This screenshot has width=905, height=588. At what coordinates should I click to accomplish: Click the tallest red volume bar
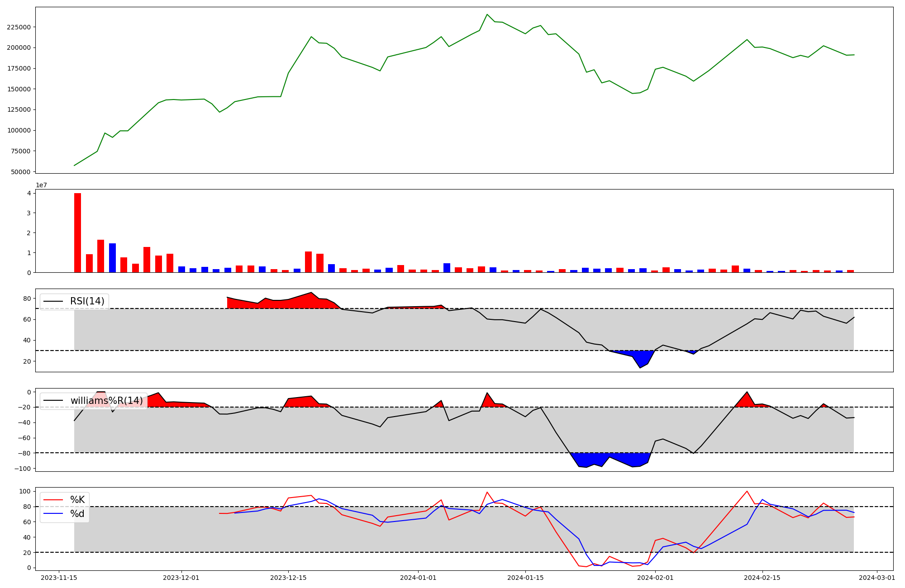click(x=77, y=232)
